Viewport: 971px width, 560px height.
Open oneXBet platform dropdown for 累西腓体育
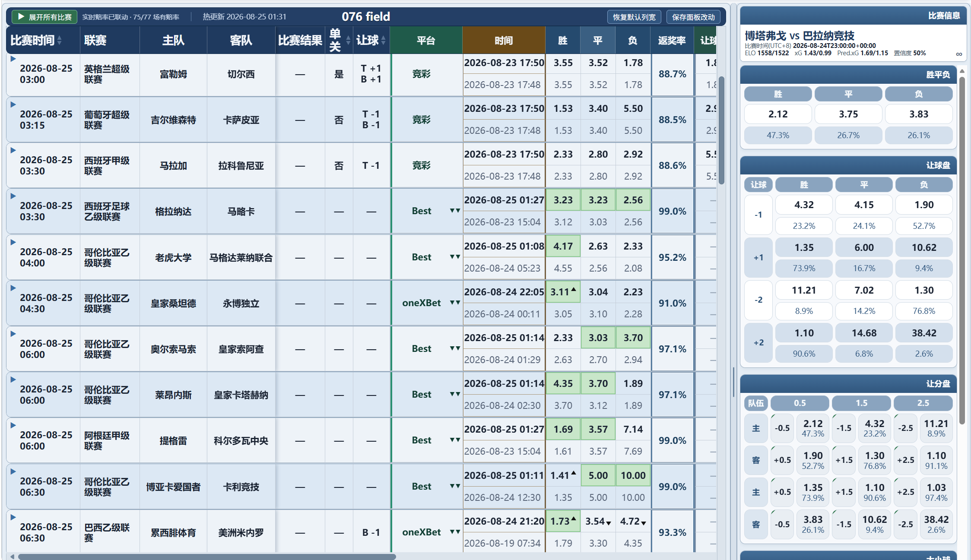pos(455,532)
